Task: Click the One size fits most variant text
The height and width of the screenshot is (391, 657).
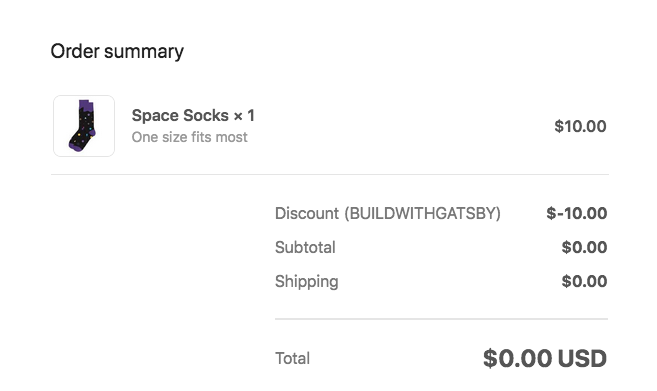Action: (189, 137)
